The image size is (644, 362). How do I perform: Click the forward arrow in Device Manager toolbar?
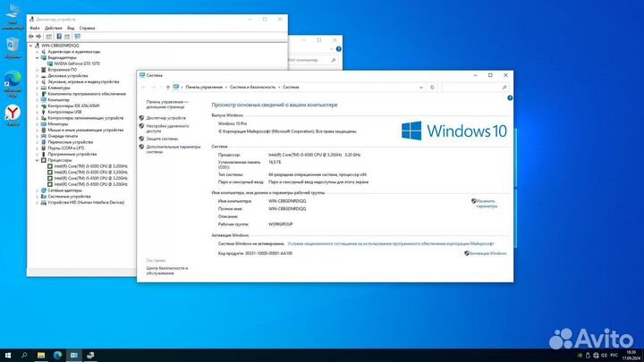coord(38,37)
